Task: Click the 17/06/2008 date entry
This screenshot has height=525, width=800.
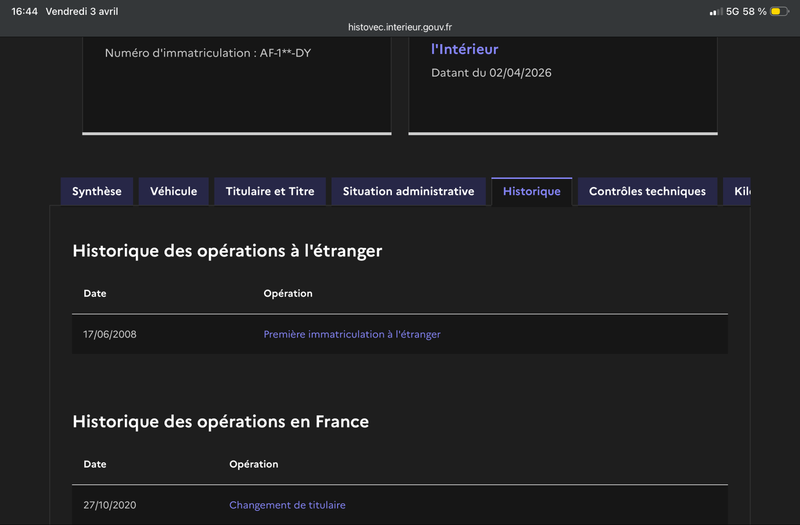Action: [110, 334]
